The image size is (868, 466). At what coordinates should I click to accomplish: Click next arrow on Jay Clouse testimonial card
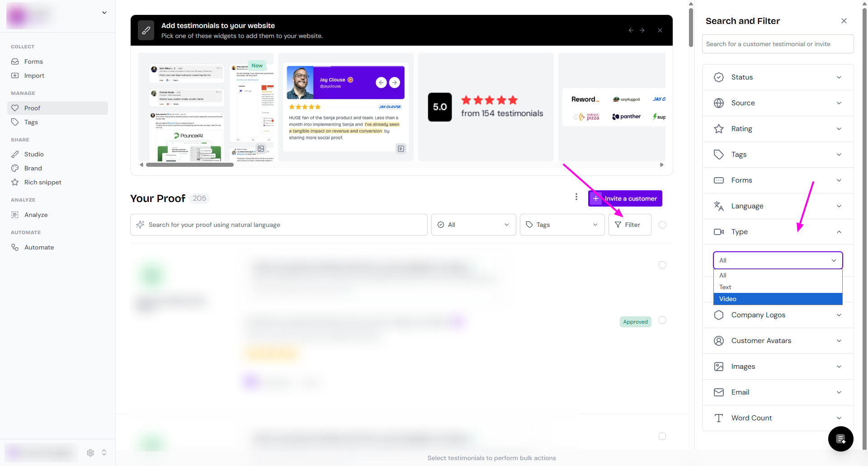[x=395, y=82]
